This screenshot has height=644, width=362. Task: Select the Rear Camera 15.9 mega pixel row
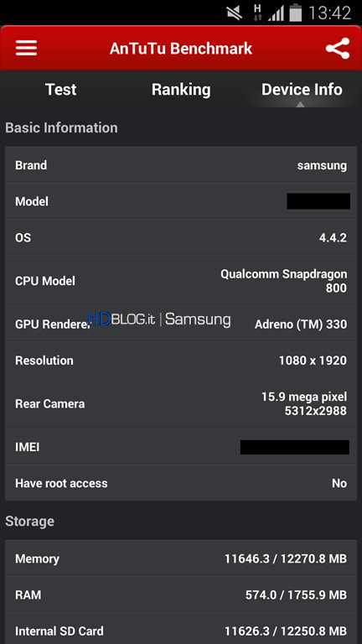click(x=181, y=403)
